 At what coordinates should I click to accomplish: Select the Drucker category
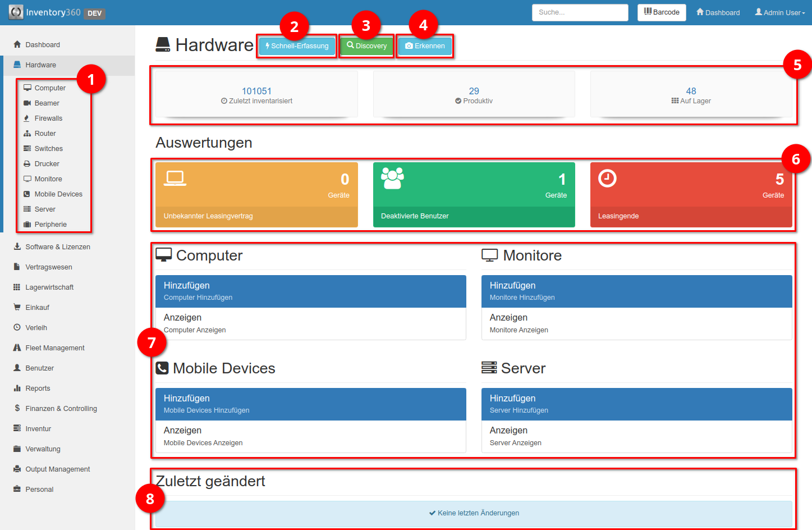pos(45,163)
